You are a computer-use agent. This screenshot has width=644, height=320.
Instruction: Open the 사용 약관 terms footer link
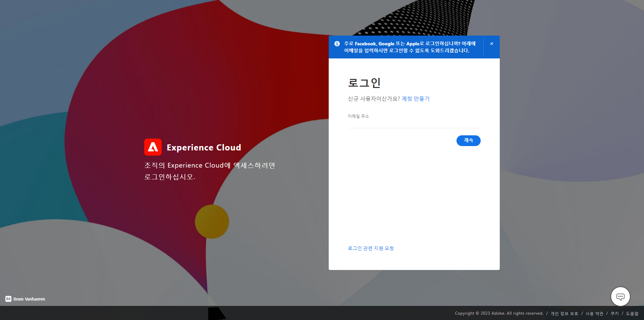tap(594, 314)
